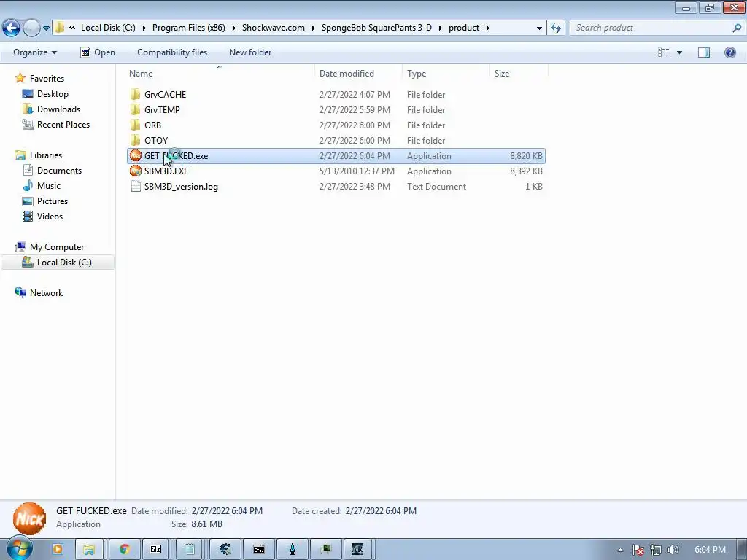Click the Favorites star icon
Screen dimensions: 747x560
pos(20,78)
